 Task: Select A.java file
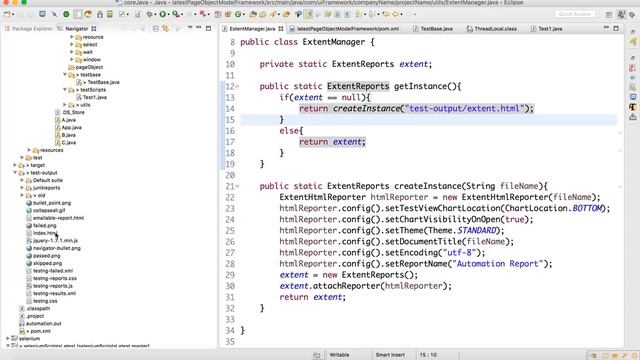pos(68,120)
